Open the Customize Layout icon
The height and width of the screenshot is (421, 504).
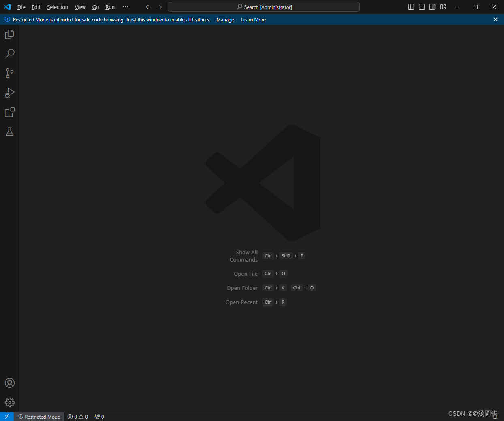point(443,7)
